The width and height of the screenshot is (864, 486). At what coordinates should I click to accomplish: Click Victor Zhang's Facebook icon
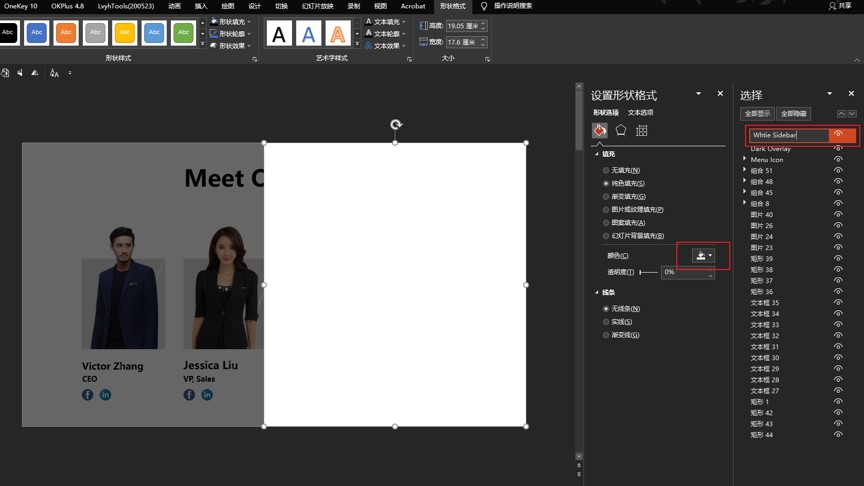(88, 395)
